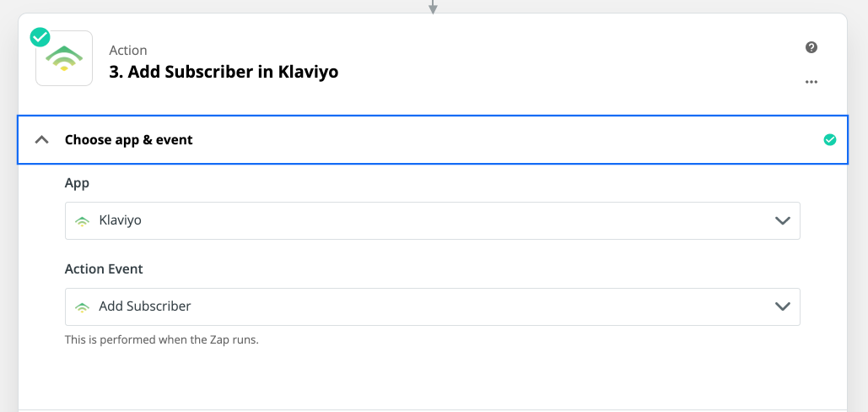Click the green check in section header
Viewport: 868px width, 412px height.
(830, 140)
